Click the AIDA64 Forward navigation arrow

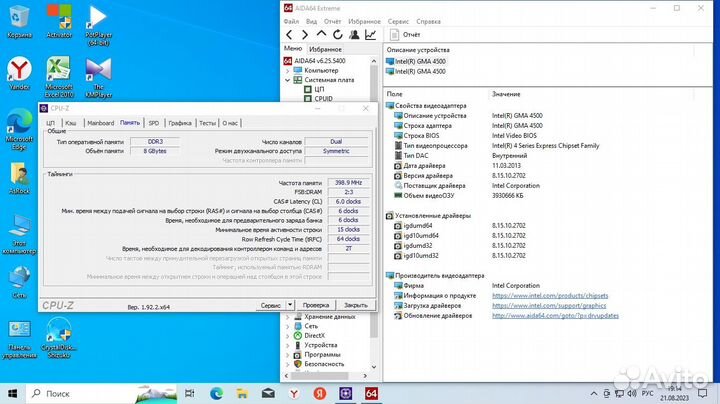tap(305, 34)
